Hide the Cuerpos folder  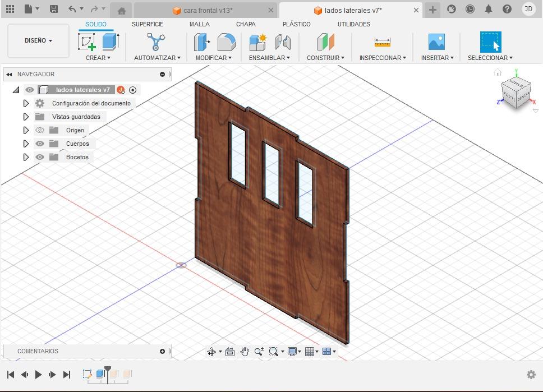40,144
